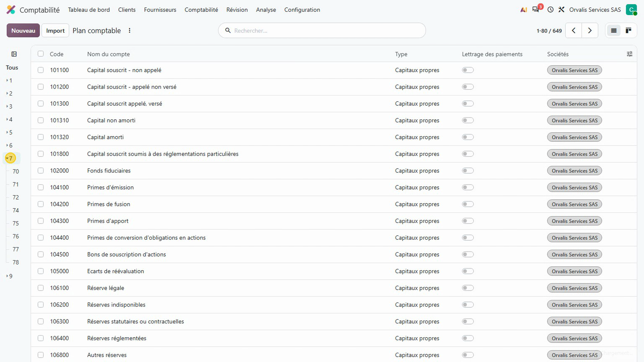Select subgroup 74 in sidebar
The image size is (644, 362).
coord(16,210)
